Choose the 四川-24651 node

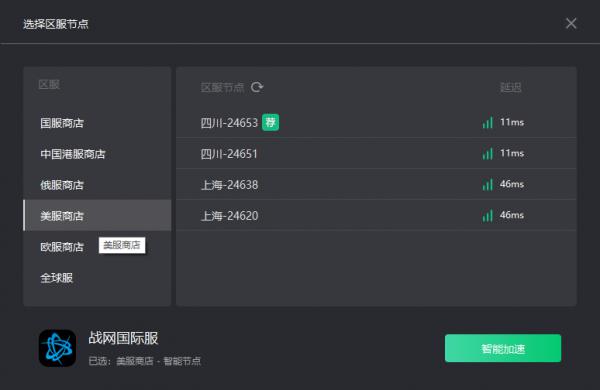[x=377, y=153]
